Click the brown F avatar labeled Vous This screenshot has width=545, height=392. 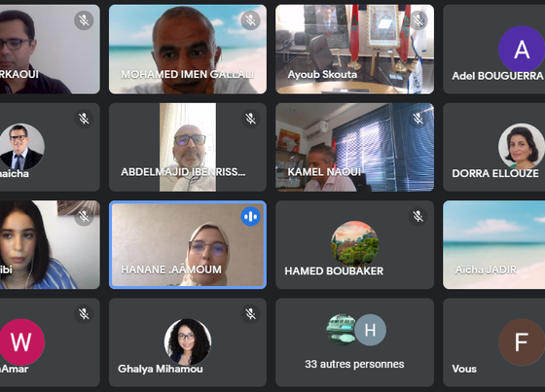click(522, 342)
